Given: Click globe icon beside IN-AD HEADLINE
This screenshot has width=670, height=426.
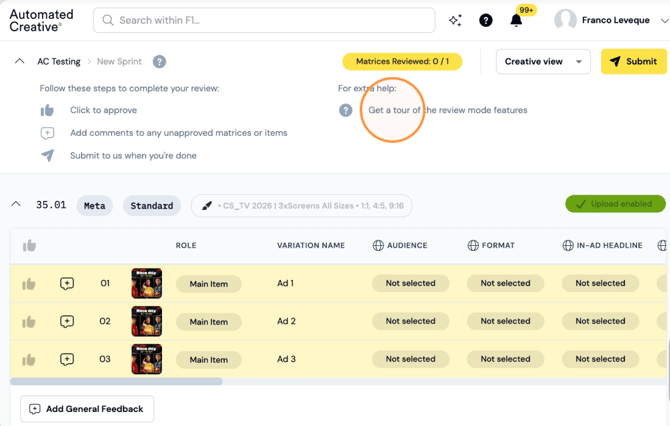Looking at the screenshot, I should coord(568,245).
